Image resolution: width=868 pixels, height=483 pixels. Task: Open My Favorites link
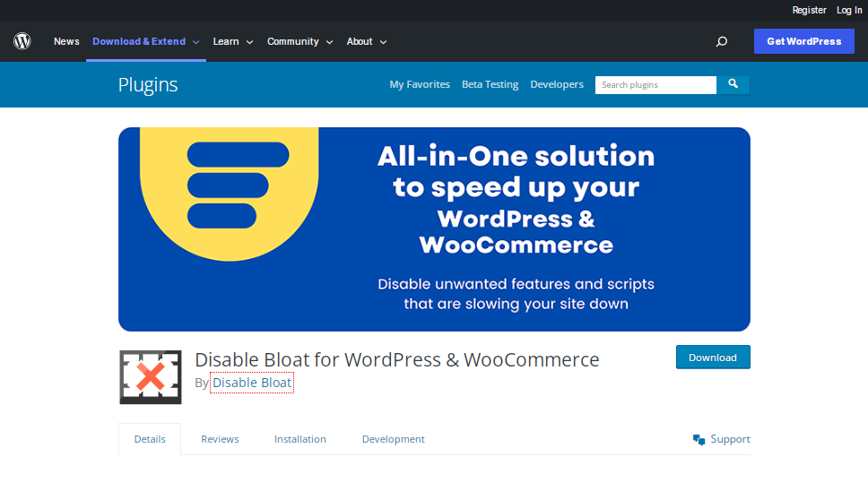pyautogui.click(x=420, y=84)
